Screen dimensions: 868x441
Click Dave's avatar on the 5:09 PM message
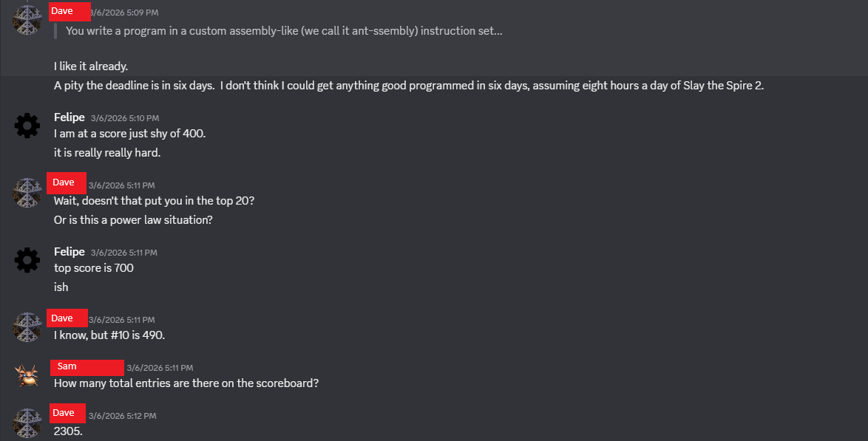(x=27, y=20)
